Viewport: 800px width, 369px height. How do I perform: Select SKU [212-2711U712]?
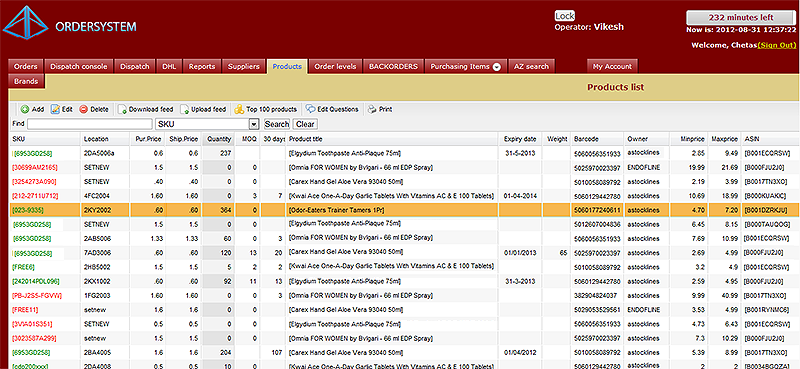(35, 196)
